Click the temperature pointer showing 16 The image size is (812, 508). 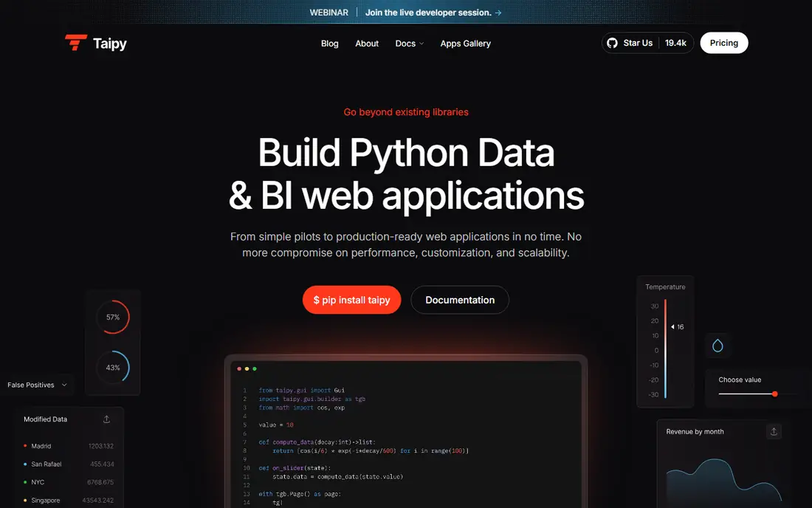click(678, 327)
